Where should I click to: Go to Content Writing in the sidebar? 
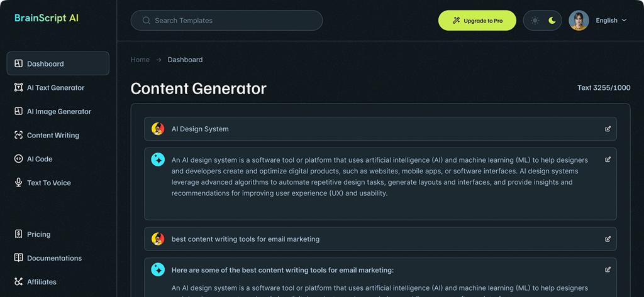click(53, 136)
